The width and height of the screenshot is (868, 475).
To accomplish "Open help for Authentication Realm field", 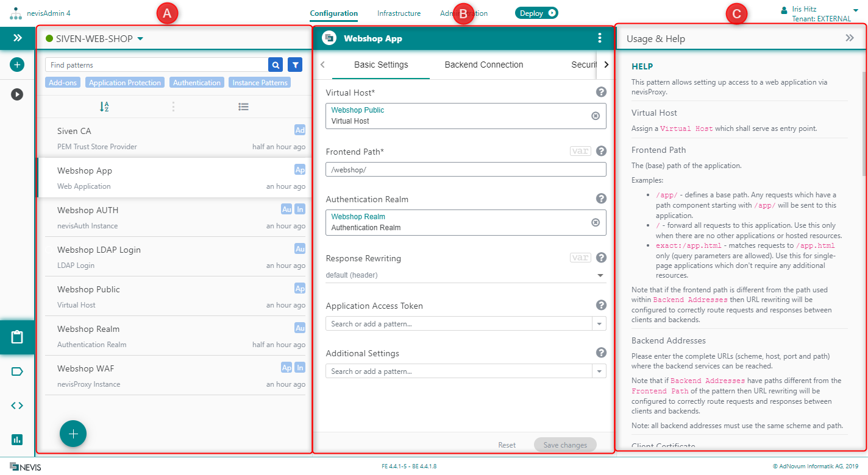I will [601, 199].
